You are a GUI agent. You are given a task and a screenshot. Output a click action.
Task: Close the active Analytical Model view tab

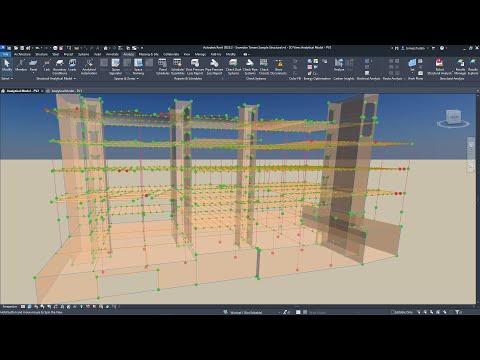tap(42, 91)
